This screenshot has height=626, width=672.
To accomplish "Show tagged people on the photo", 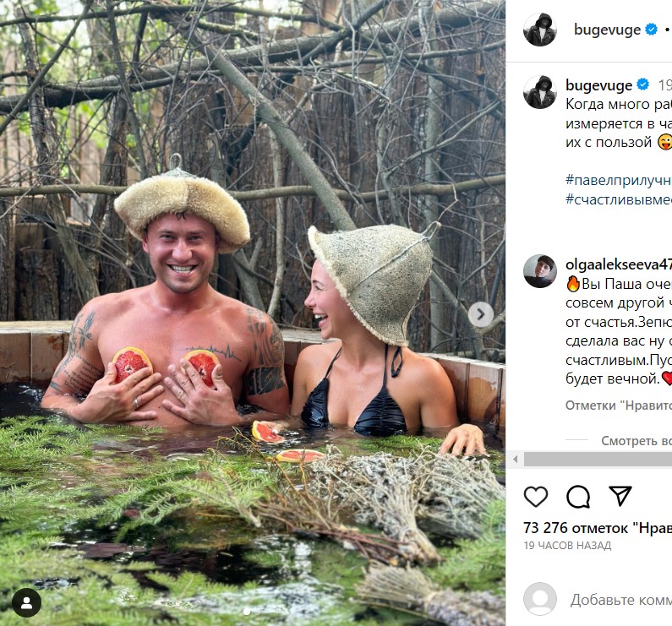I will (x=27, y=602).
